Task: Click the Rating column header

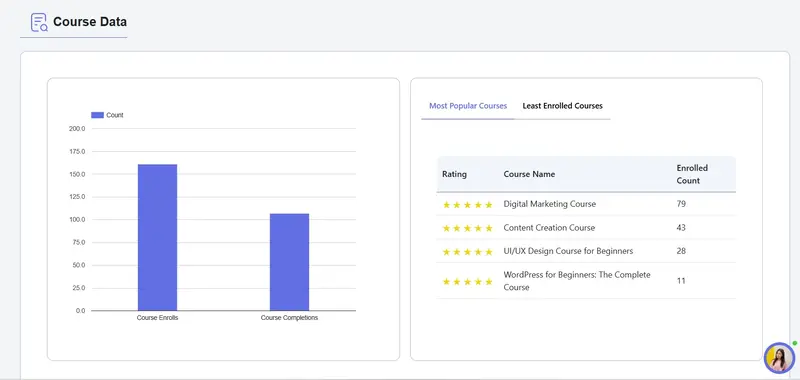Action: tap(454, 174)
